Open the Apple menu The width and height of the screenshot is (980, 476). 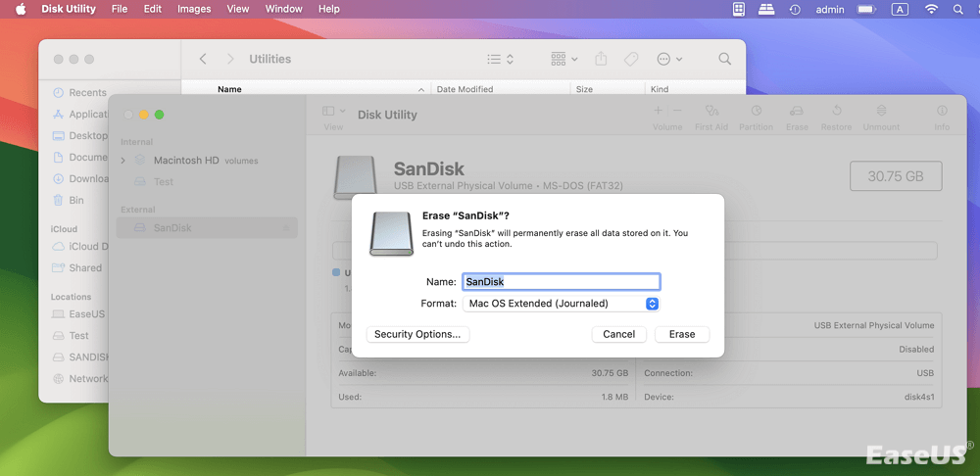[x=21, y=9]
